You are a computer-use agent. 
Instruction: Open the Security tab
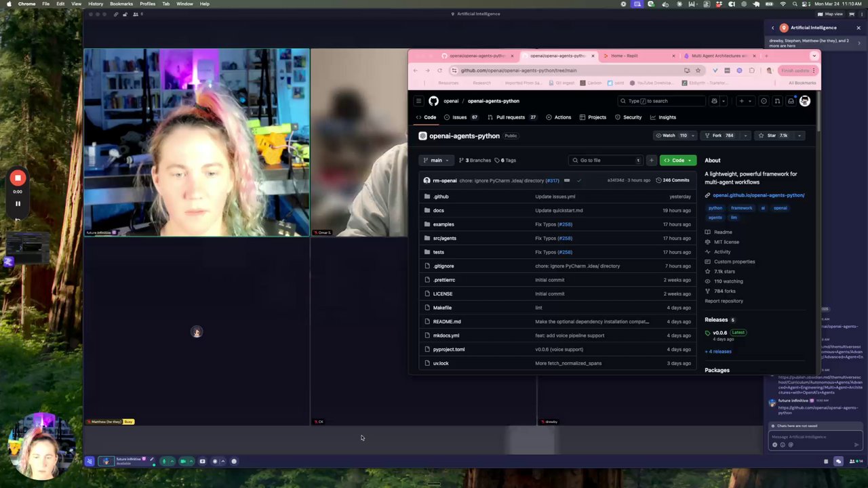point(628,117)
